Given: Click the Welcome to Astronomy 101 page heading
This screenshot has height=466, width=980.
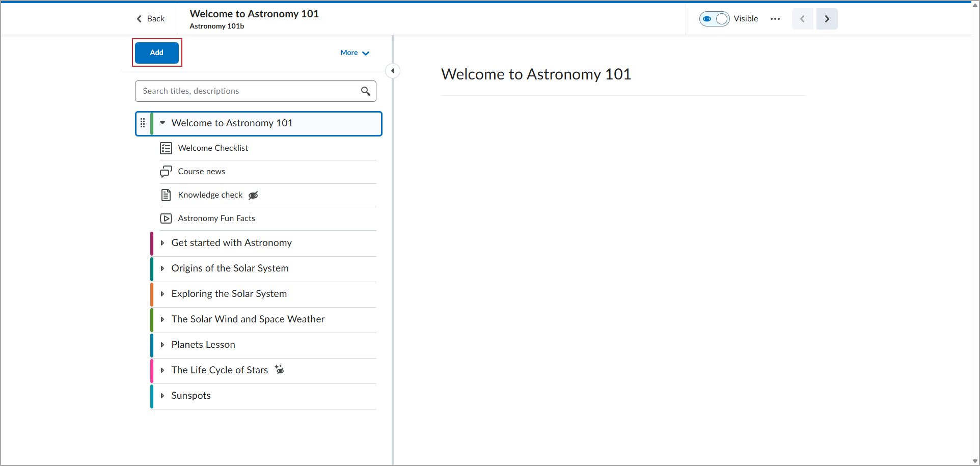Looking at the screenshot, I should (536, 74).
